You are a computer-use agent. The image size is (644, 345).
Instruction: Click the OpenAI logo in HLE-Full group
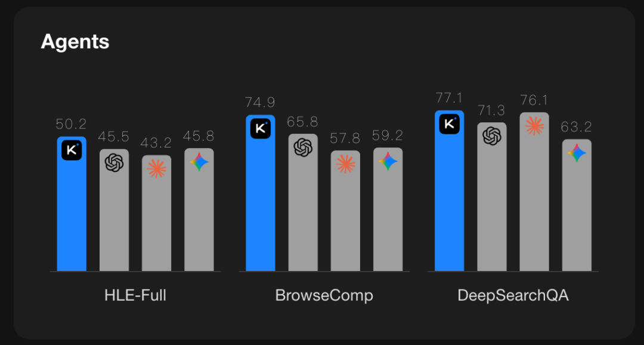pyautogui.click(x=114, y=162)
